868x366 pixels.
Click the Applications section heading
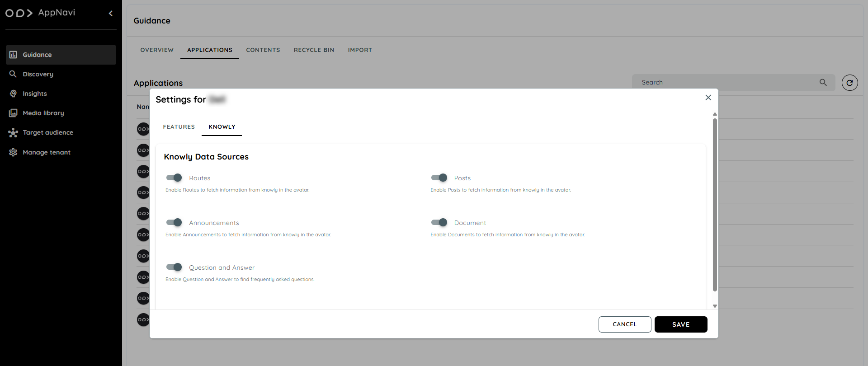pos(158,83)
